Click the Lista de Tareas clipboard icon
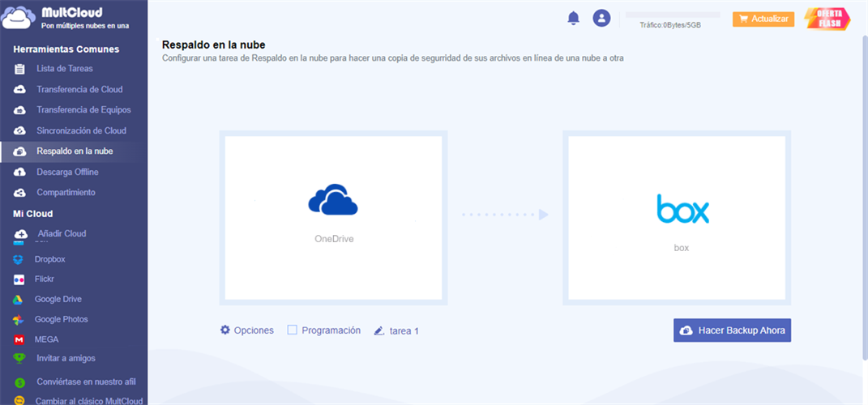868x405 pixels. coord(19,69)
